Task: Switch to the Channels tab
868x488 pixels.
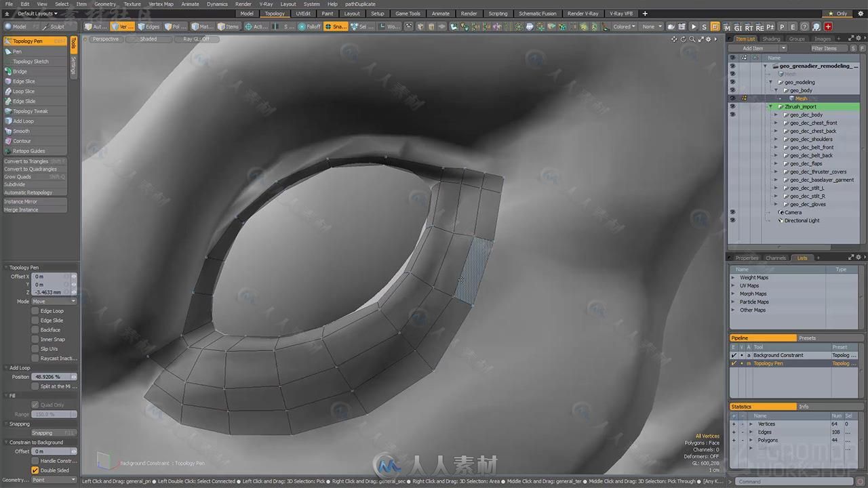Action: [776, 258]
